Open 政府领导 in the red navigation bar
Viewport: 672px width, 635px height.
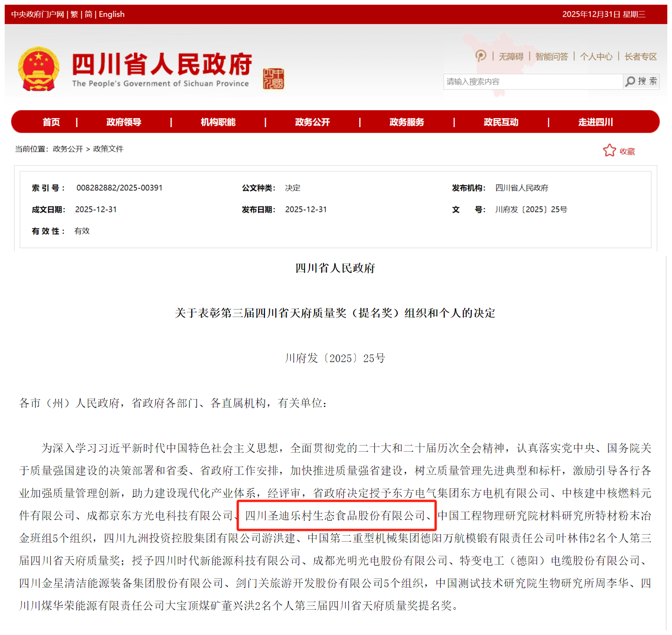point(123,121)
